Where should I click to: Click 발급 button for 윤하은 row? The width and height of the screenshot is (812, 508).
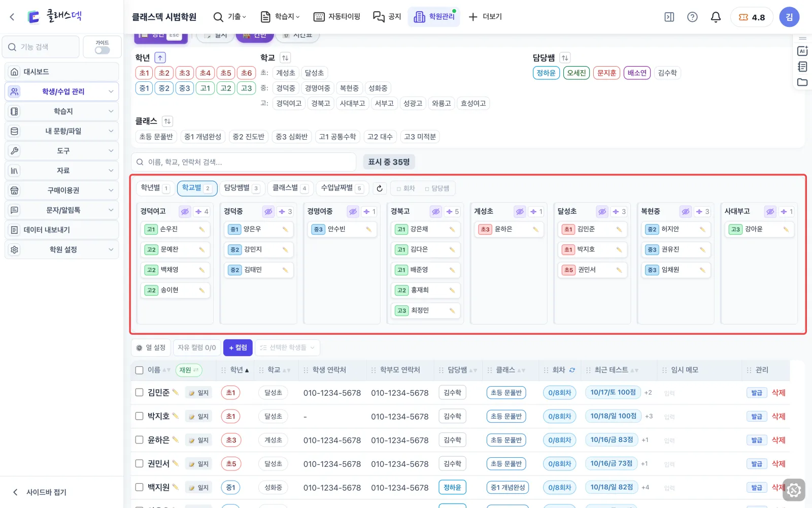pyautogui.click(x=757, y=440)
